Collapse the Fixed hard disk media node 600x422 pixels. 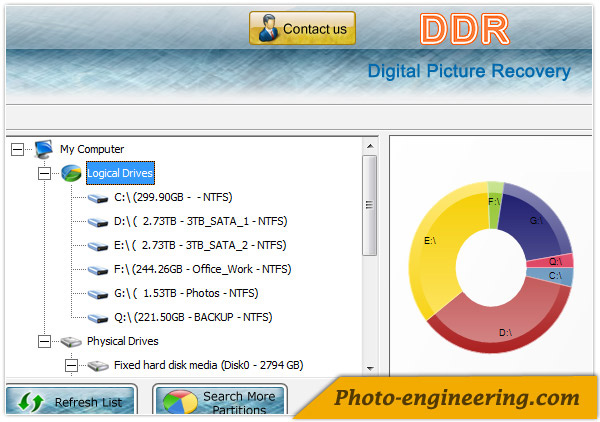tap(71, 365)
